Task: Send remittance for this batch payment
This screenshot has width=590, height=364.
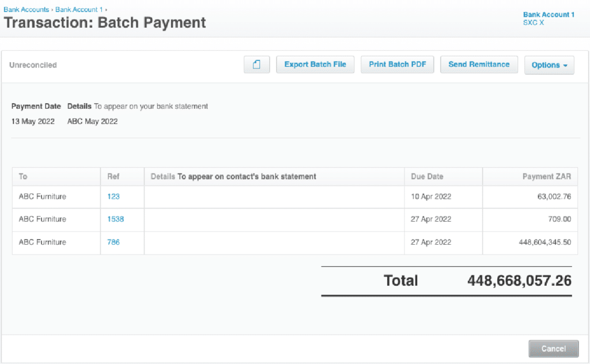Action: [479, 65]
